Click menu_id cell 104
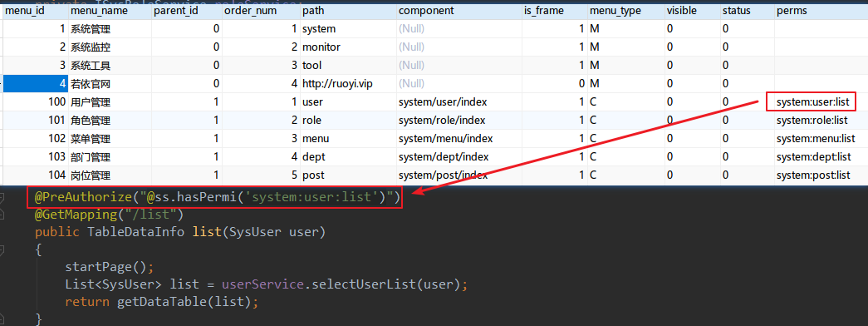The height and width of the screenshot is (326, 868). point(36,175)
